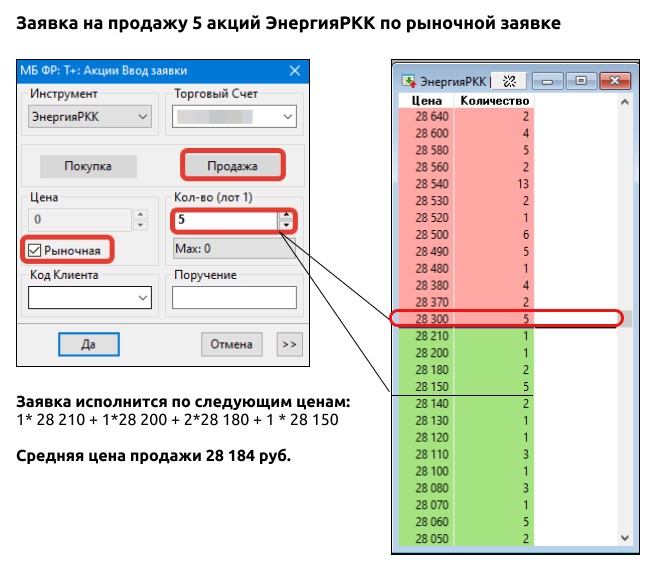
Task: Decrease the Кол-во quantity with the down arrow
Action: (287, 225)
